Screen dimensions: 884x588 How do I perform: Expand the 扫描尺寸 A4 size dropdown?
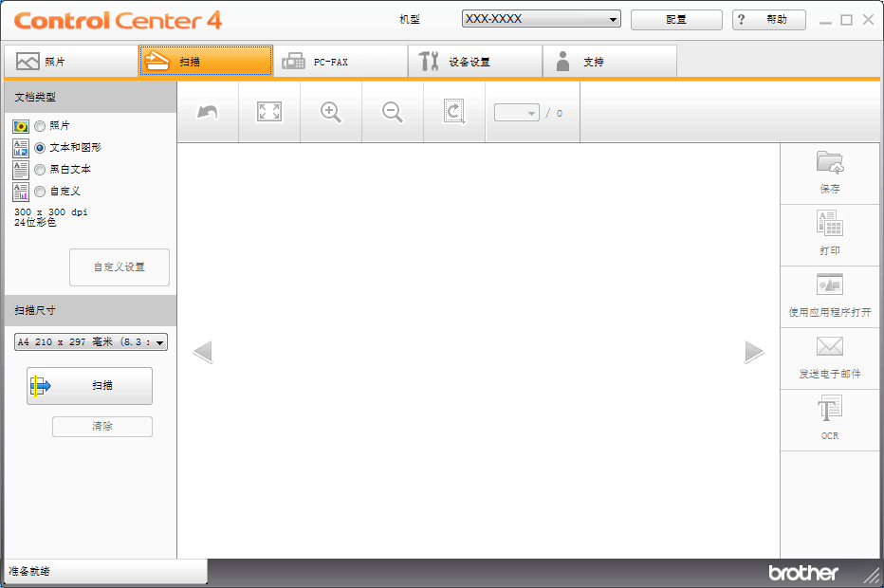point(91,341)
